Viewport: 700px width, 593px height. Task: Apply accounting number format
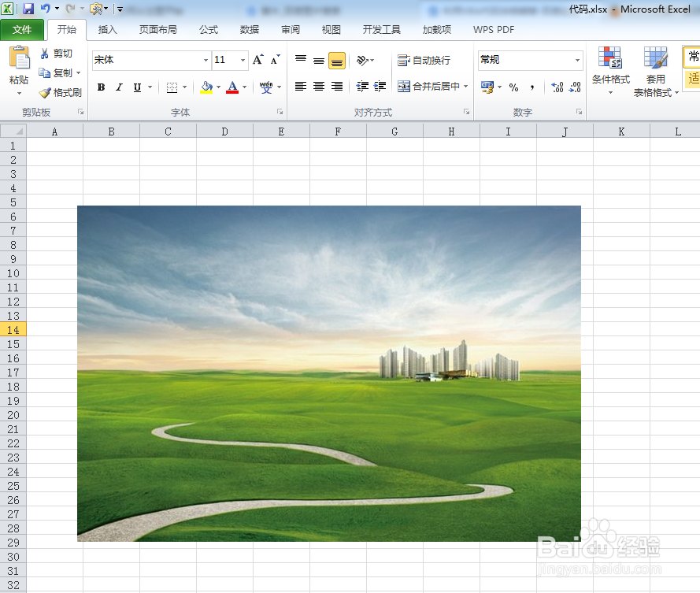coord(487,87)
